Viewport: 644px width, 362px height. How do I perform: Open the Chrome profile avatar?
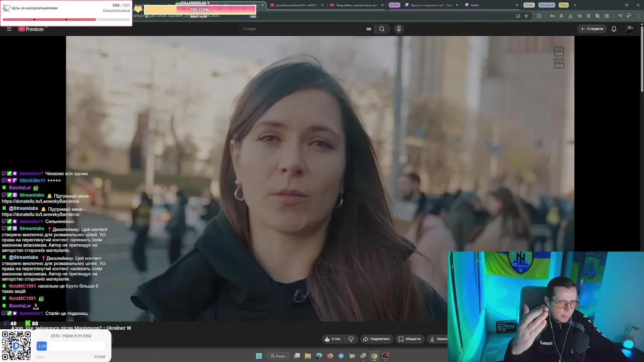coord(628,16)
